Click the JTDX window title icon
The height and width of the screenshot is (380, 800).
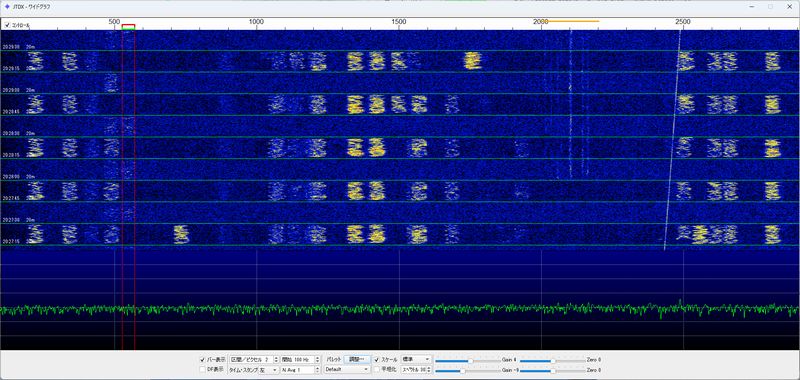tap(7, 7)
